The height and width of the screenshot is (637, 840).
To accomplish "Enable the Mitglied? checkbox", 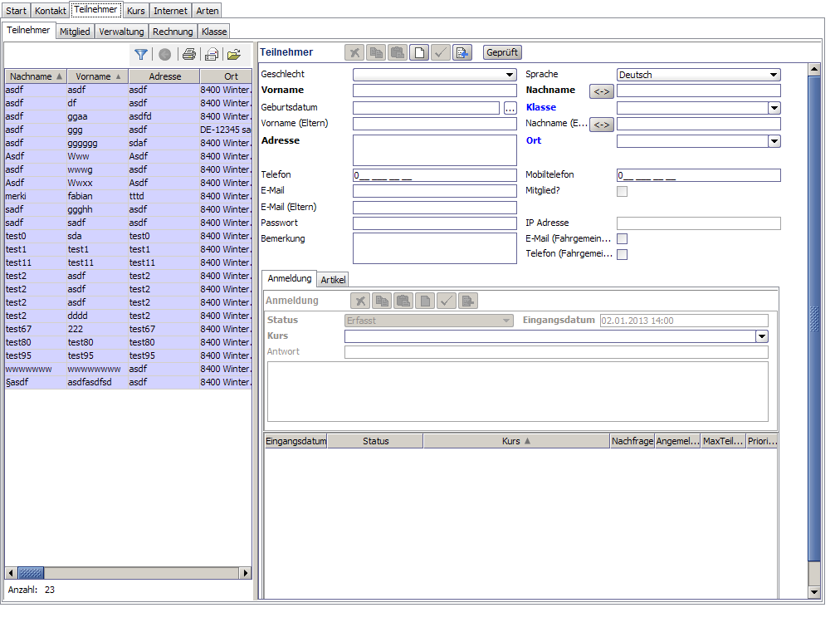I will pos(622,191).
